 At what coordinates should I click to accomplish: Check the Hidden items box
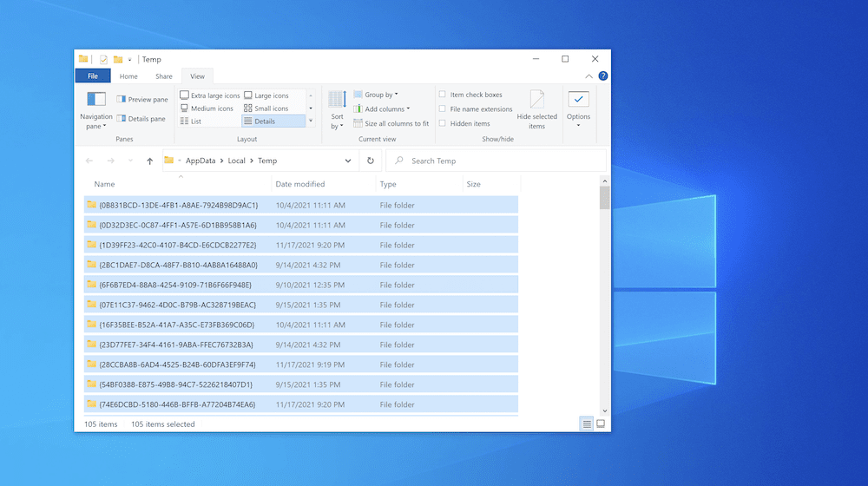coord(443,123)
